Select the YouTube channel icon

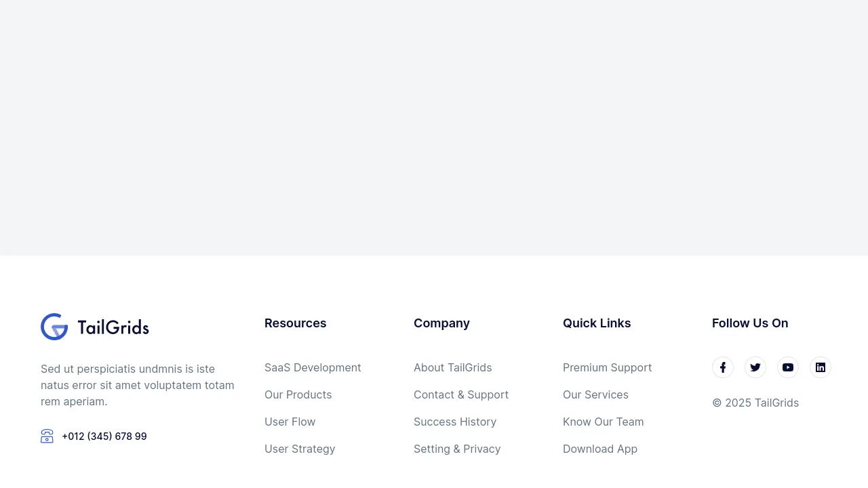787,367
